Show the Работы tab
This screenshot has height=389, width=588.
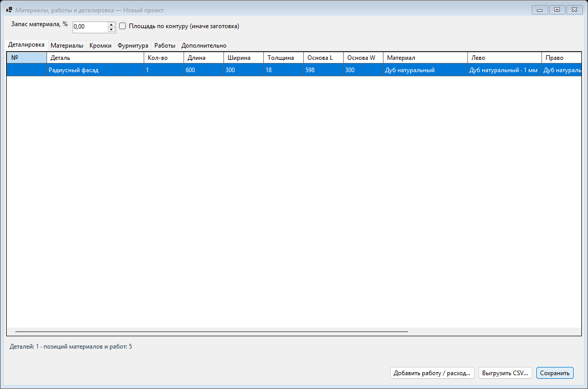click(x=165, y=46)
